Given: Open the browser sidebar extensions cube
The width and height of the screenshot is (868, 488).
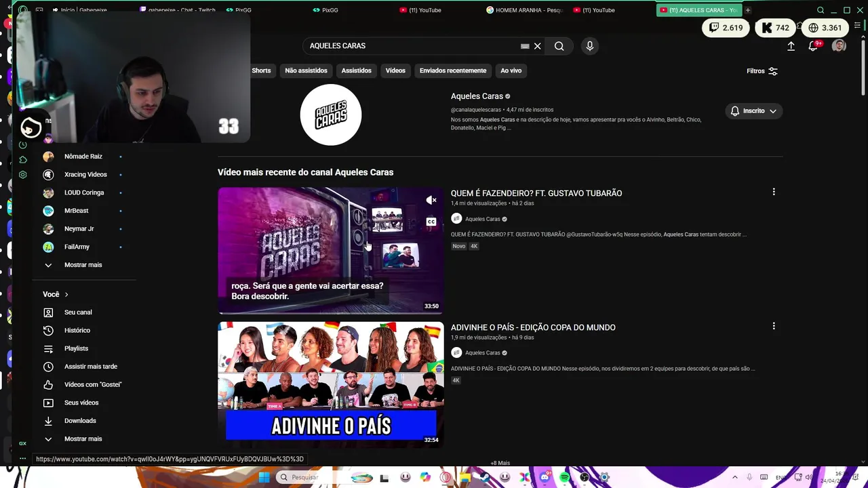Looking at the screenshot, I should point(22,160).
